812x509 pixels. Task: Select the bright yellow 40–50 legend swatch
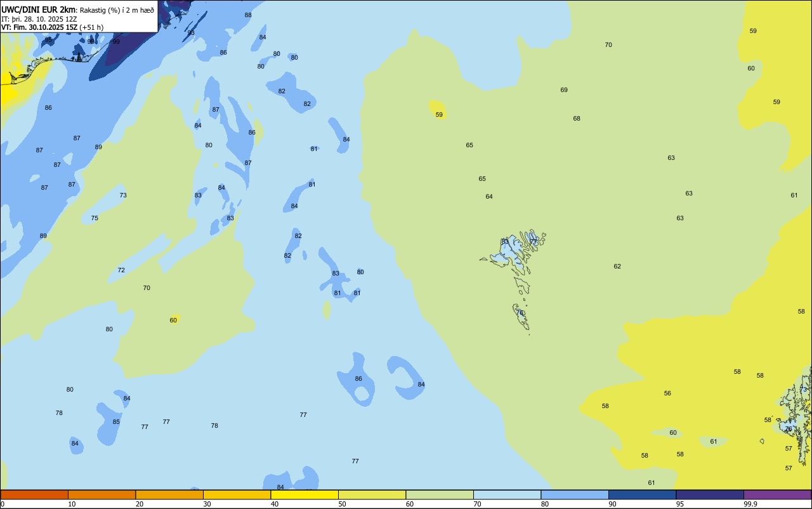pos(304,494)
